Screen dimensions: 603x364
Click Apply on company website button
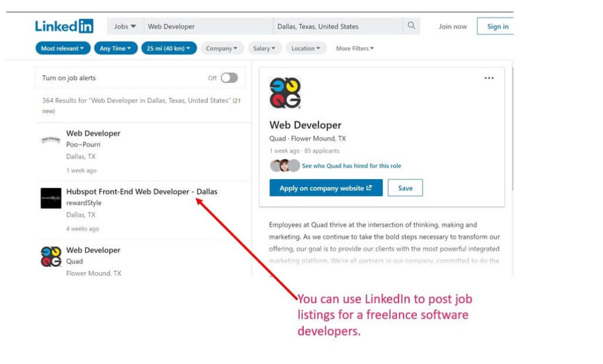(326, 188)
